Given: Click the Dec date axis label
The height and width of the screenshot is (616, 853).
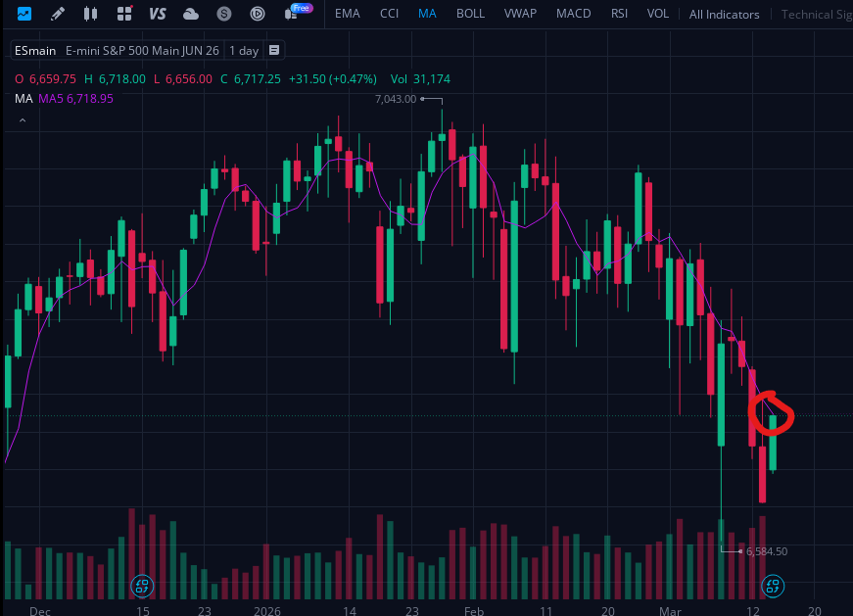Looking at the screenshot, I should point(40,610).
